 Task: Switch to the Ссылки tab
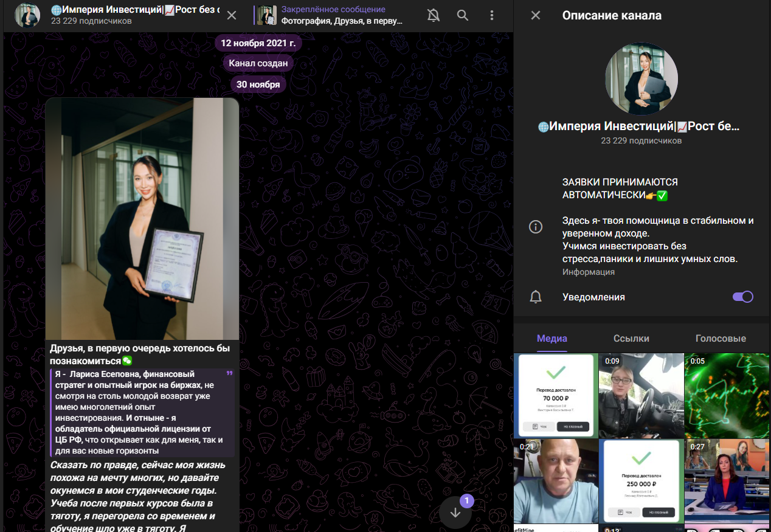(x=631, y=339)
